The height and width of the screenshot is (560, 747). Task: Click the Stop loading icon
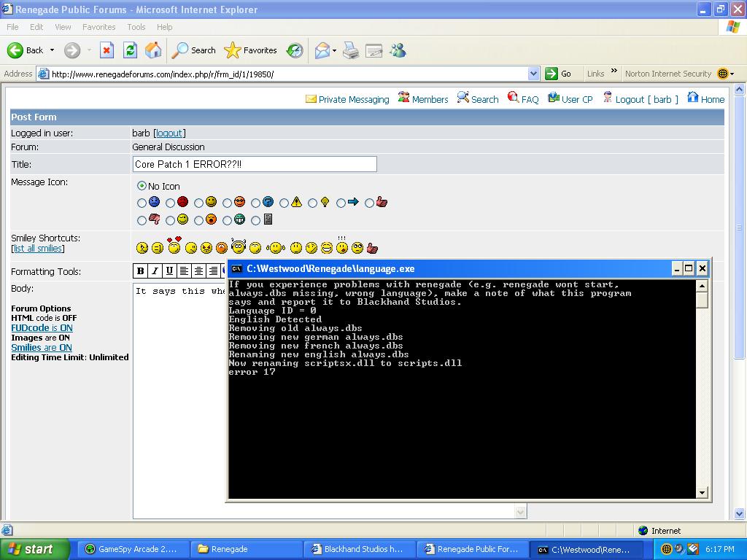[x=107, y=50]
